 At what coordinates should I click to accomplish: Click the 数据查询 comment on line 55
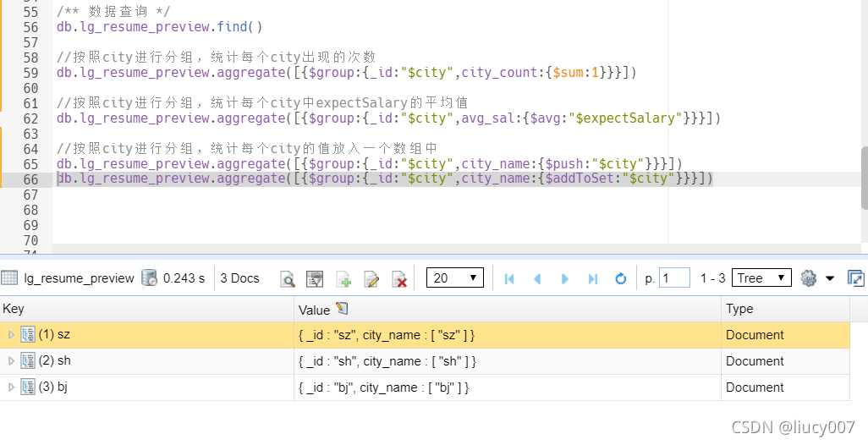pyautogui.click(x=113, y=12)
